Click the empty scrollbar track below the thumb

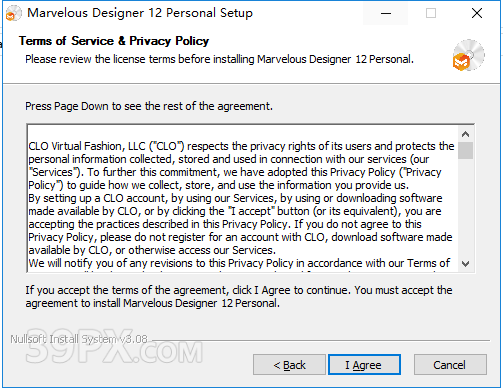point(466,208)
